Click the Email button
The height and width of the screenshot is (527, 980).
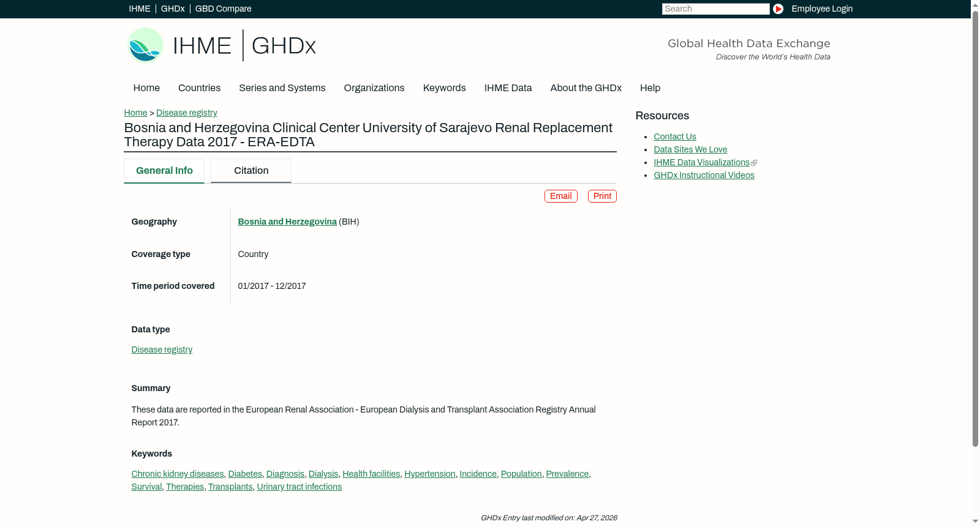[561, 196]
